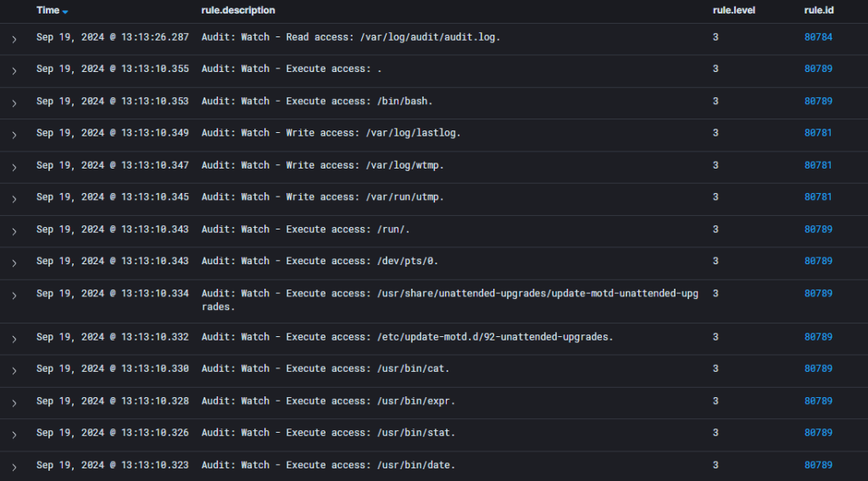This screenshot has height=481, width=868.
Task: Expand the 92-unattended-upgrades execute access row
Action: (14, 338)
